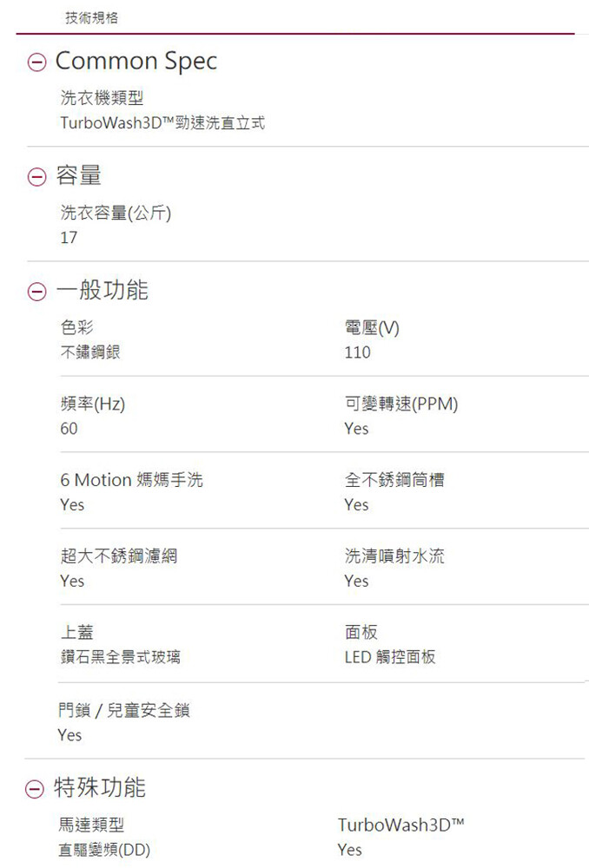Click the 門鎖 / 兒童安全鎖 label
This screenshot has width=589, height=868.
tap(124, 710)
